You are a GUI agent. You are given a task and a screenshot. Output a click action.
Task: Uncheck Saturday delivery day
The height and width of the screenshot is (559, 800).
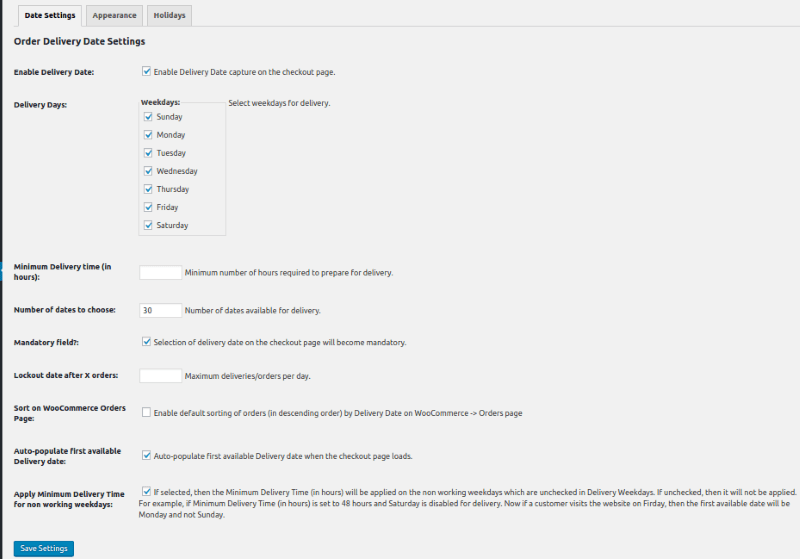[148, 225]
